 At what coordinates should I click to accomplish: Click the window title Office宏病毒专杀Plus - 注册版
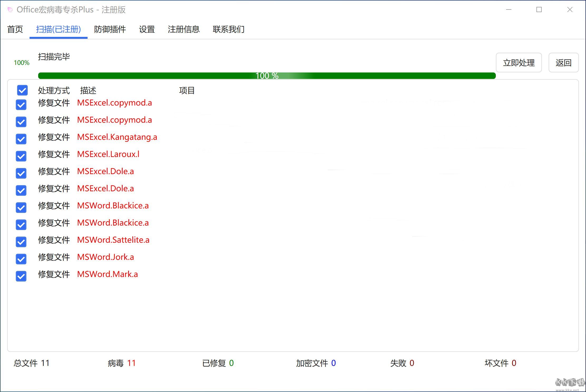coord(71,10)
